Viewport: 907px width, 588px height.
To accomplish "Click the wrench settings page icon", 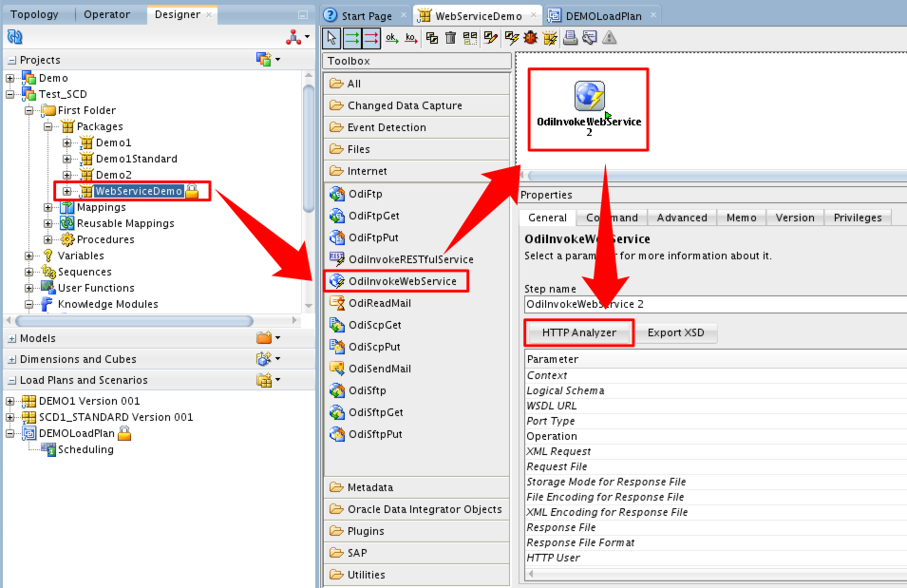I will 590,38.
